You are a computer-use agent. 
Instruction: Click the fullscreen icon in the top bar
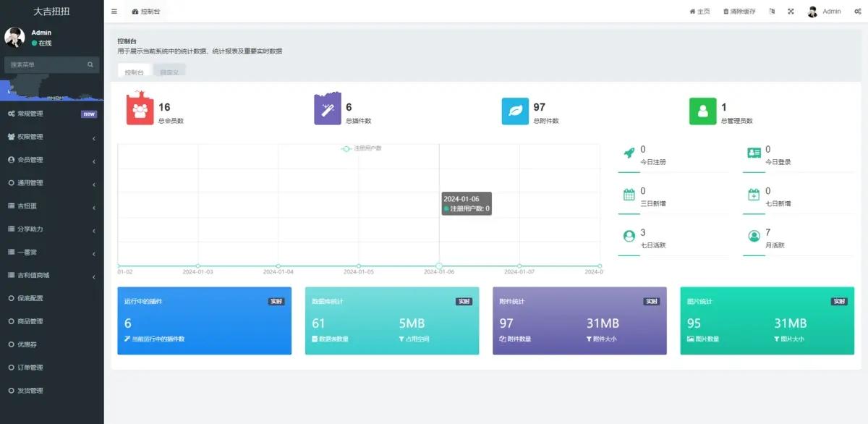coord(791,12)
